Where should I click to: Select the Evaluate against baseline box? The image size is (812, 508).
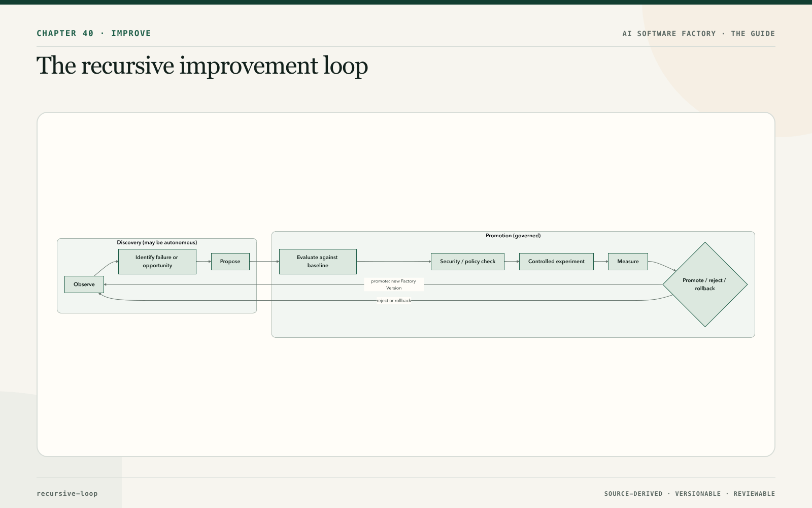coord(318,262)
